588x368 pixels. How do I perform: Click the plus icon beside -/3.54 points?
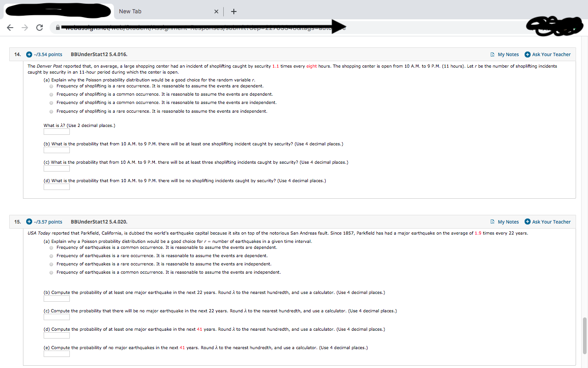click(29, 54)
